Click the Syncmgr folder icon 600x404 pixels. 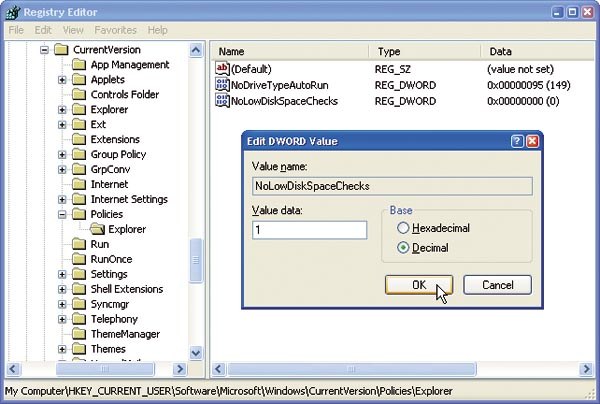pyautogui.click(x=79, y=304)
